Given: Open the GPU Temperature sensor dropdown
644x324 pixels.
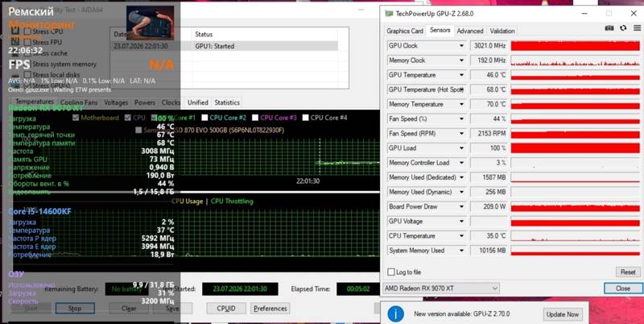Looking at the screenshot, I should pos(461,75).
